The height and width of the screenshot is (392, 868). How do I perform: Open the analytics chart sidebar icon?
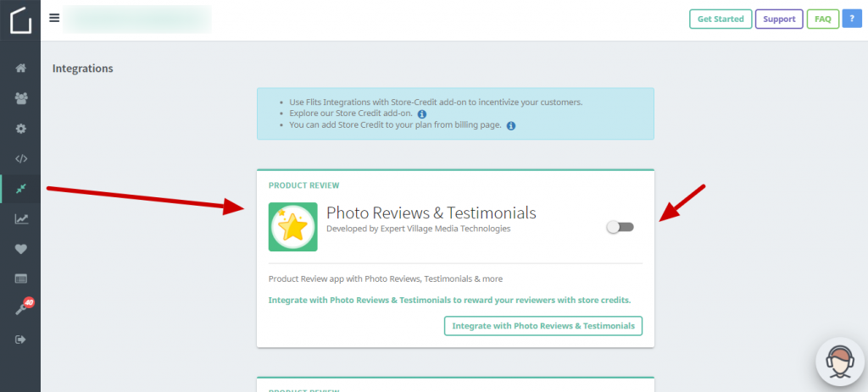(20, 219)
